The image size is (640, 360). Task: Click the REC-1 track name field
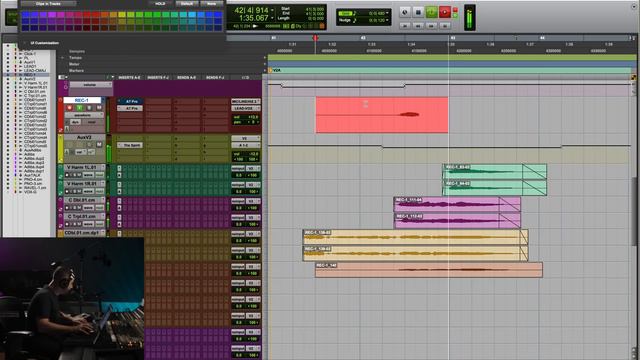pos(82,100)
